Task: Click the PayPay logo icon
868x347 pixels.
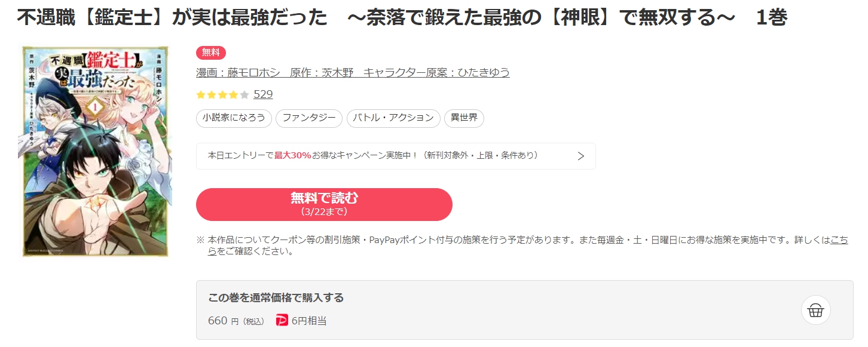Action: click(x=282, y=321)
